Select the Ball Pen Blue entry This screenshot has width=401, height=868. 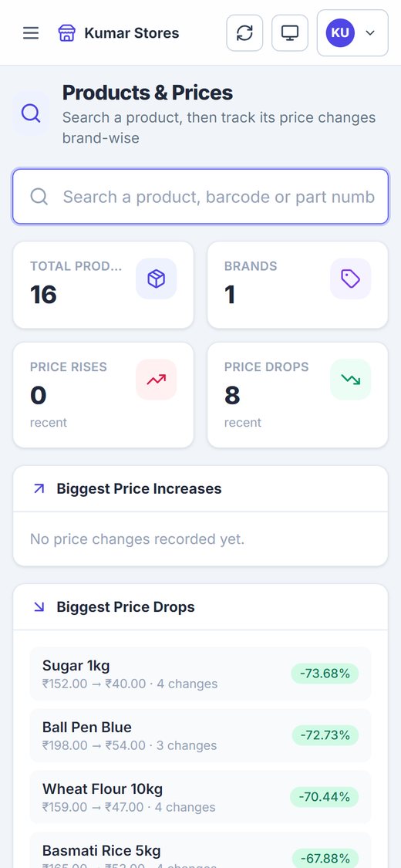pos(200,735)
